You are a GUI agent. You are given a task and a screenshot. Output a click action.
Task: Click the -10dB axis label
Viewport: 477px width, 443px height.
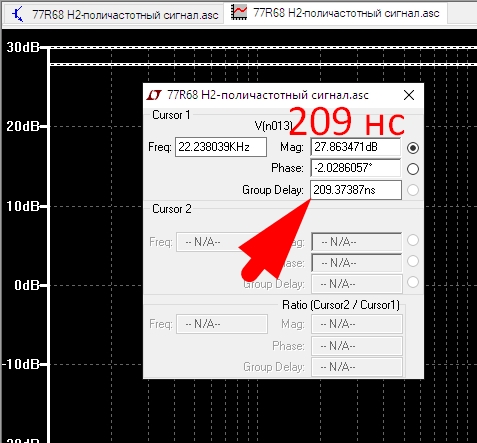[x=21, y=364]
